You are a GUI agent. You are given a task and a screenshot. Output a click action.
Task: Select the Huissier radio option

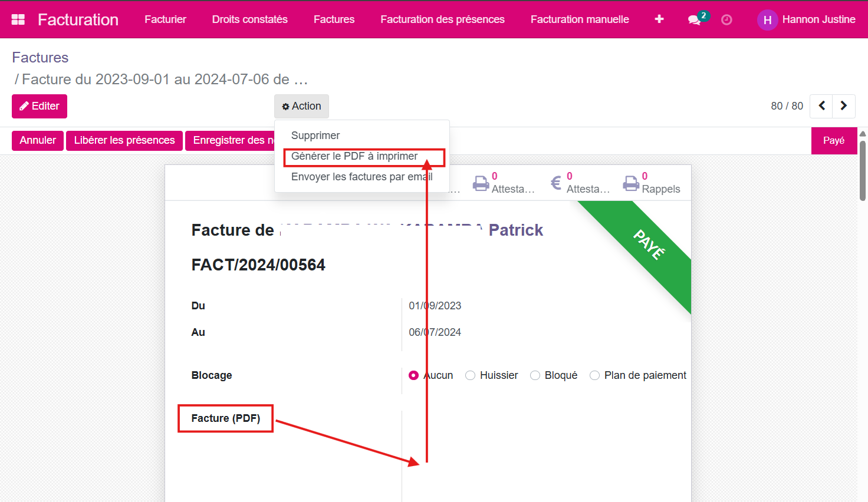tap(470, 375)
